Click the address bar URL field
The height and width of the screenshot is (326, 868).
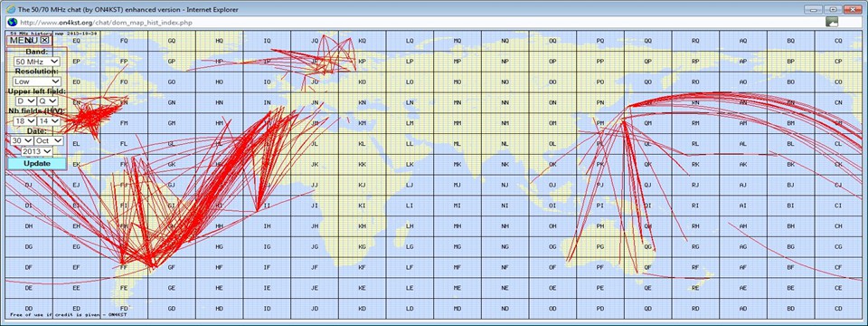click(x=415, y=22)
